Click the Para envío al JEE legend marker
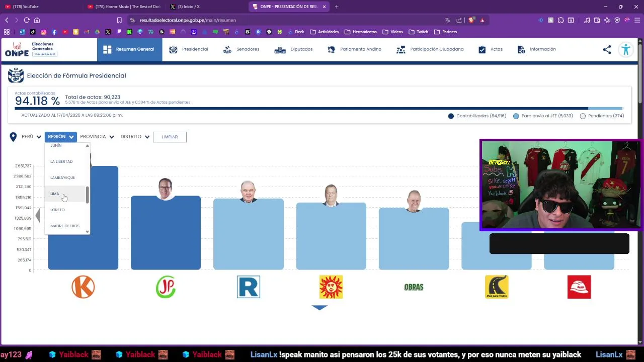644x362 pixels. point(516,116)
